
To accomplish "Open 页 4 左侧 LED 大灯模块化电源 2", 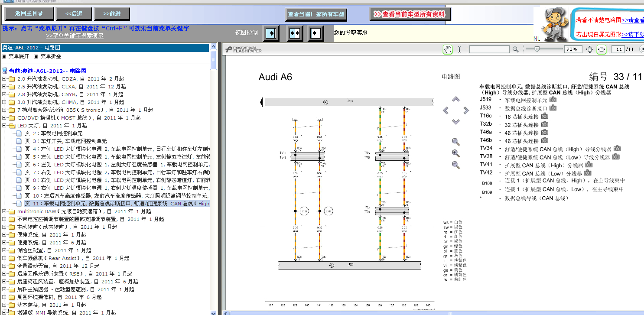I will (117, 149).
